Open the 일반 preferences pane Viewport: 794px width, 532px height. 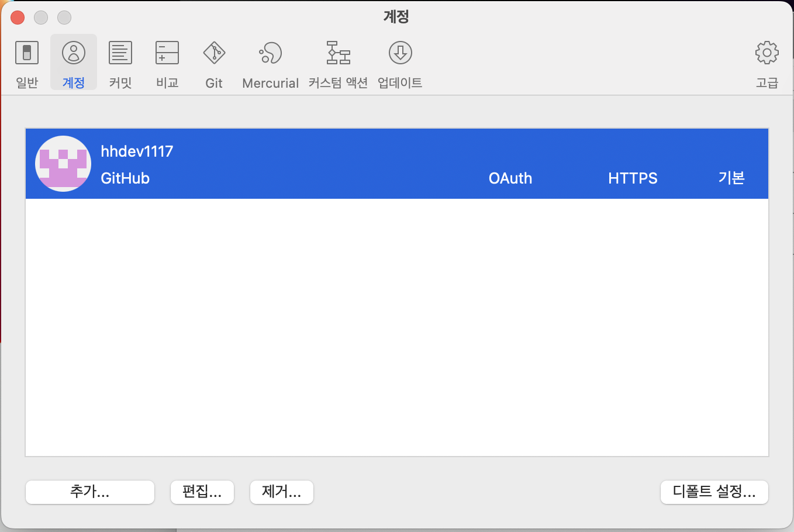click(x=27, y=64)
